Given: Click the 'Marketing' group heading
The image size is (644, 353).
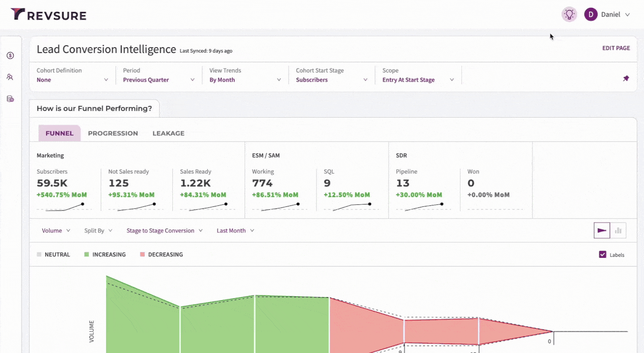Looking at the screenshot, I should [x=51, y=155].
